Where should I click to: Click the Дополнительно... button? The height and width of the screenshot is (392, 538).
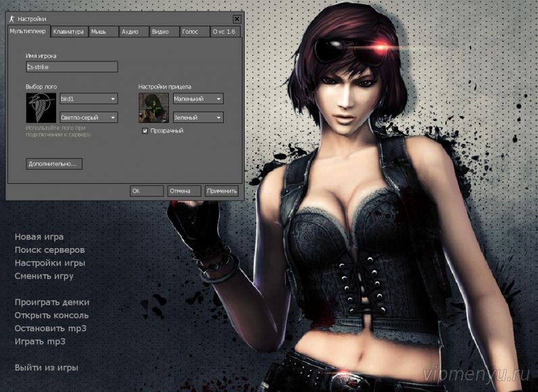(54, 164)
